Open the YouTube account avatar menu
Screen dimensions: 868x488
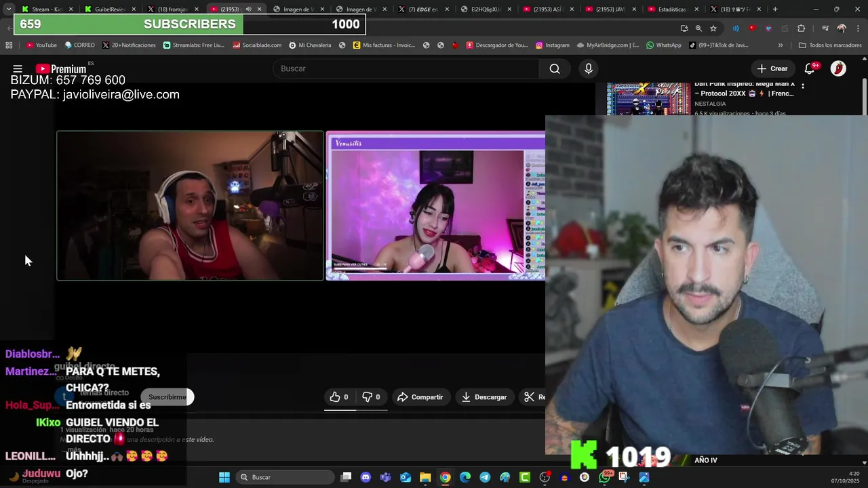click(838, 68)
